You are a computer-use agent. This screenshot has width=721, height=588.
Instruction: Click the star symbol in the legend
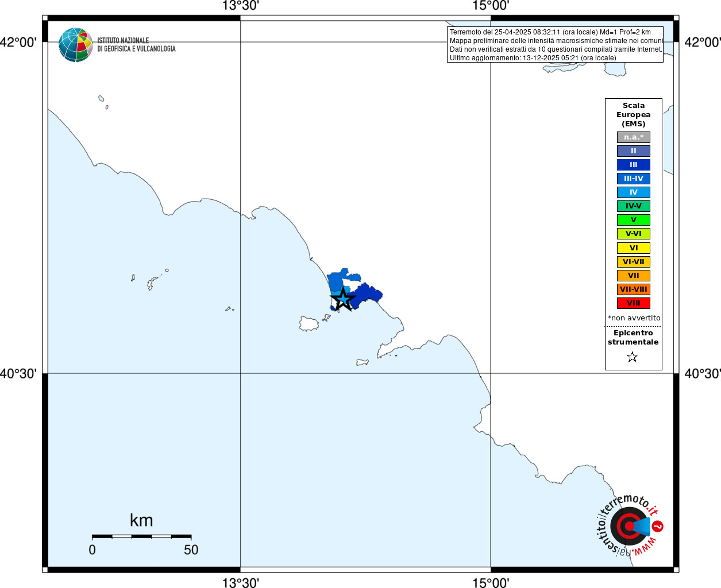tap(633, 357)
